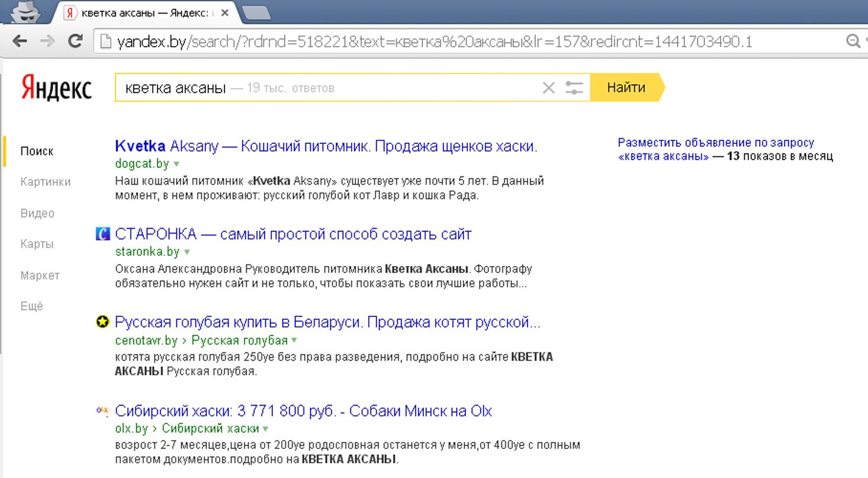Click the Яндекс logo
The height and width of the screenshot is (478, 868).
[x=57, y=88]
